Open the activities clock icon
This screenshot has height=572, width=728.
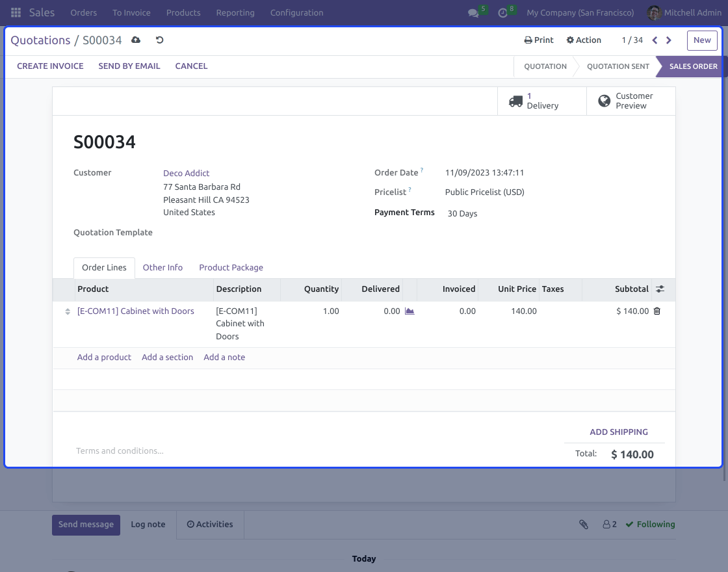pos(503,13)
